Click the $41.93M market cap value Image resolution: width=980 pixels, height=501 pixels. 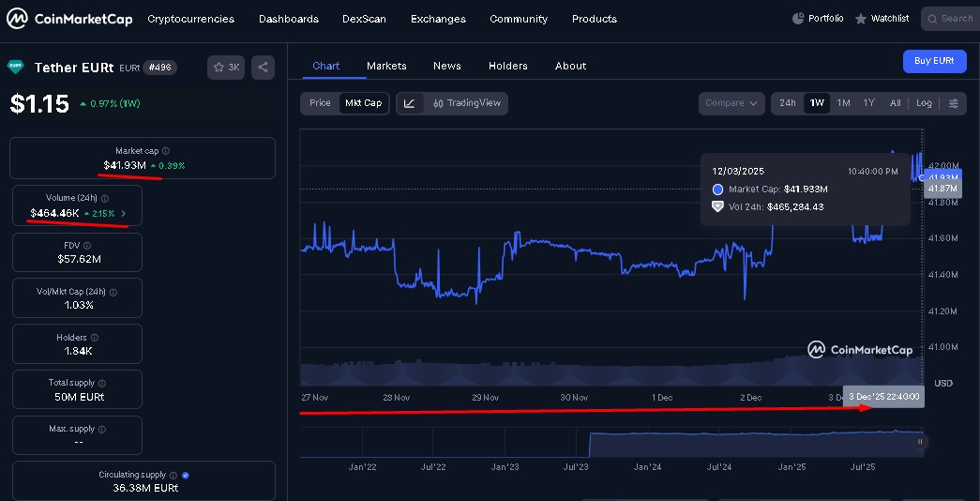click(x=125, y=166)
